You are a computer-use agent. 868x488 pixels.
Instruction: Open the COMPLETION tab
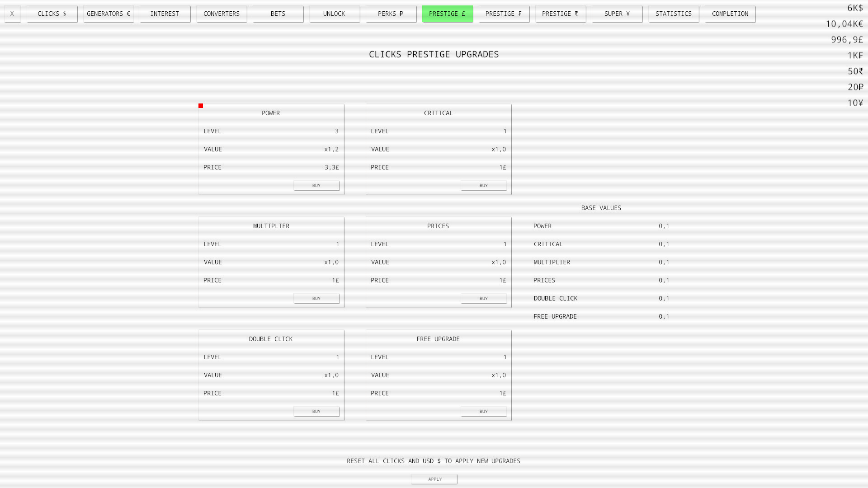730,14
